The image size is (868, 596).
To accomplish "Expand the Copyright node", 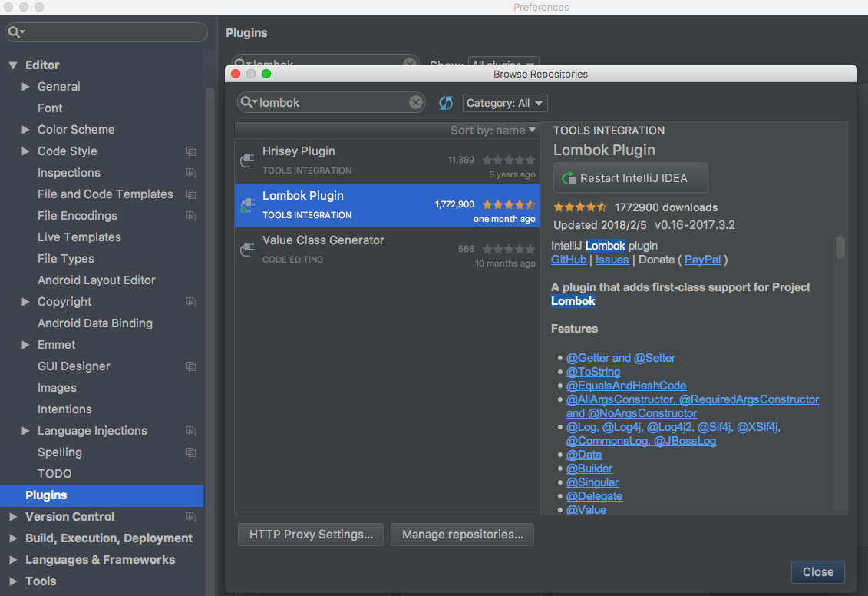I will coord(25,302).
